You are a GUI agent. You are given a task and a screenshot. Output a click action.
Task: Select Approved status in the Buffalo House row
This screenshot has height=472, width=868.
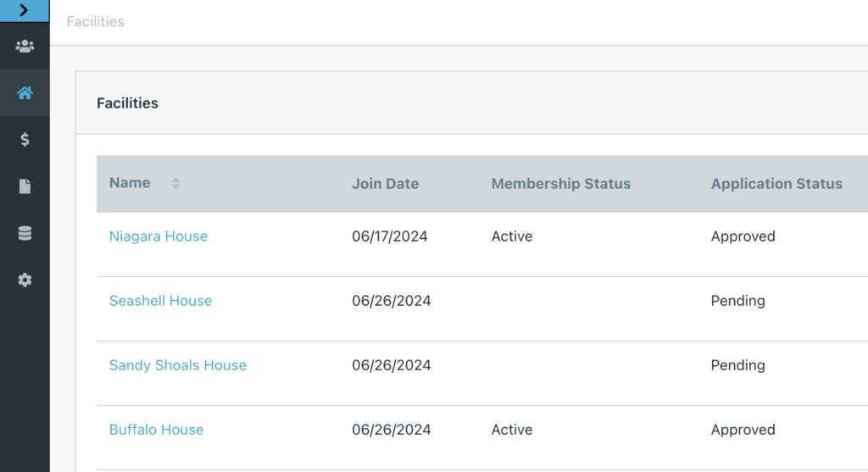(x=743, y=430)
